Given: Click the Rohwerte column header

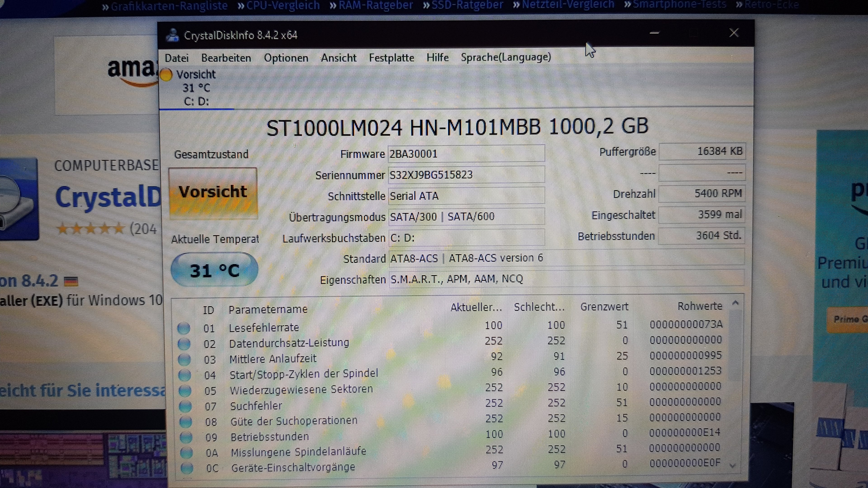Looking at the screenshot, I should pyautogui.click(x=700, y=306).
